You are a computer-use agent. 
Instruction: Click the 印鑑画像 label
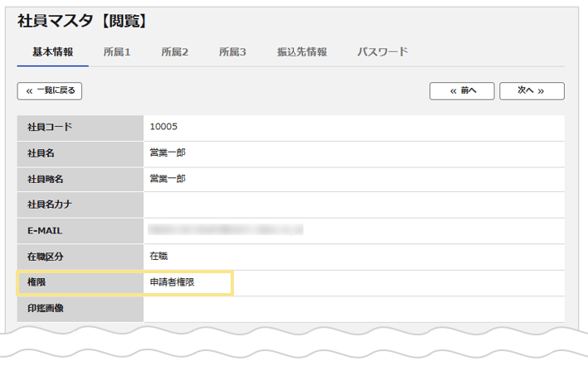click(45, 309)
